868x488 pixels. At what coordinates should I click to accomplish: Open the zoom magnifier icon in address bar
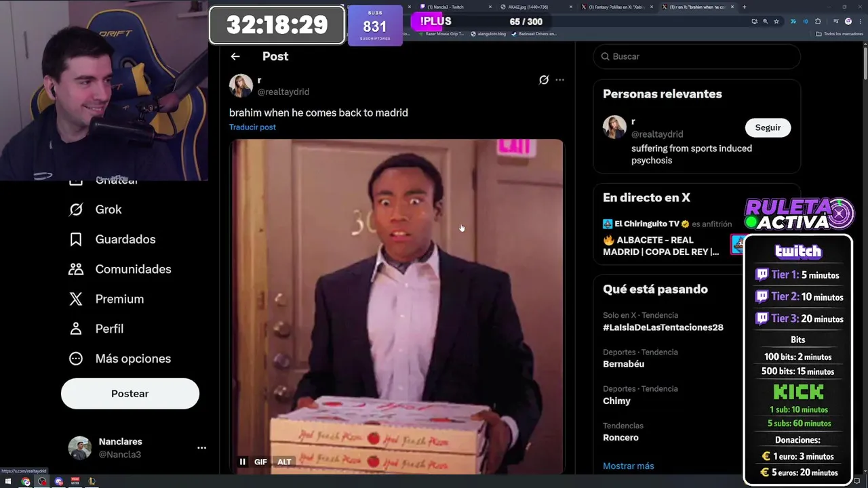[x=766, y=22]
